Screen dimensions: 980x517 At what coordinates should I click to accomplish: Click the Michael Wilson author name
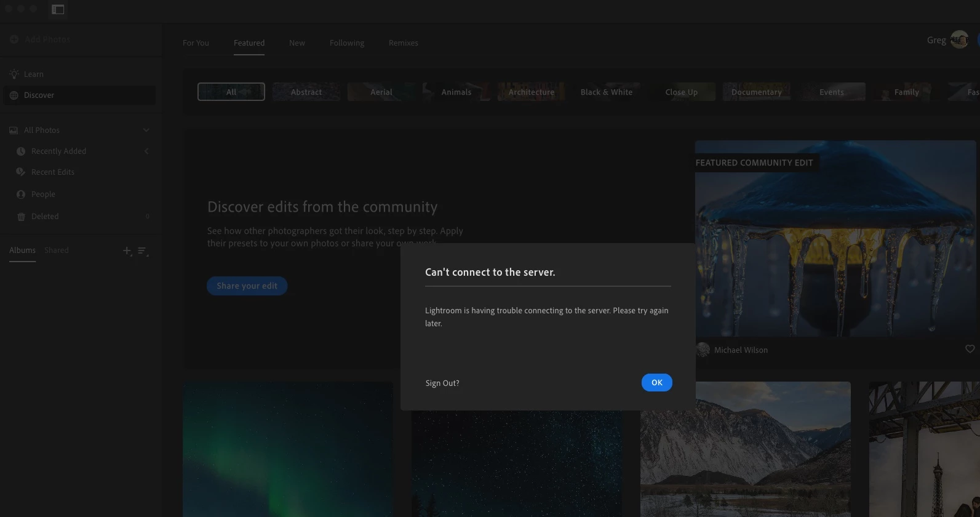741,350
